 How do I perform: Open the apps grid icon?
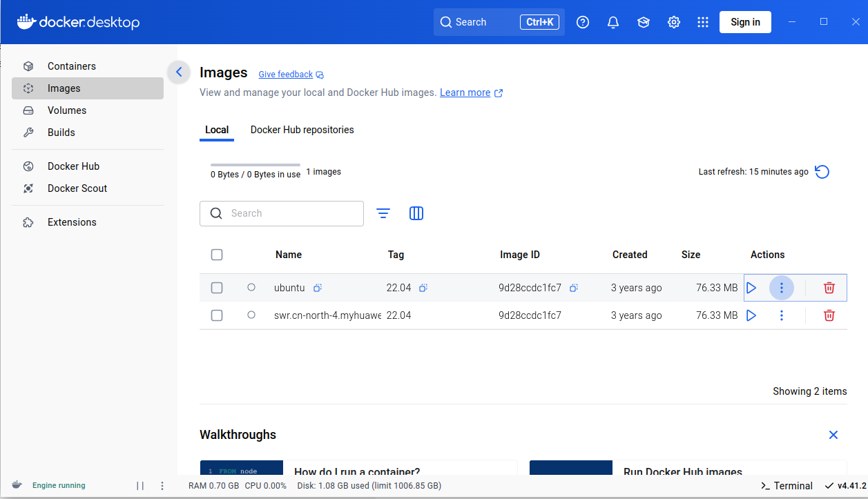tap(703, 22)
